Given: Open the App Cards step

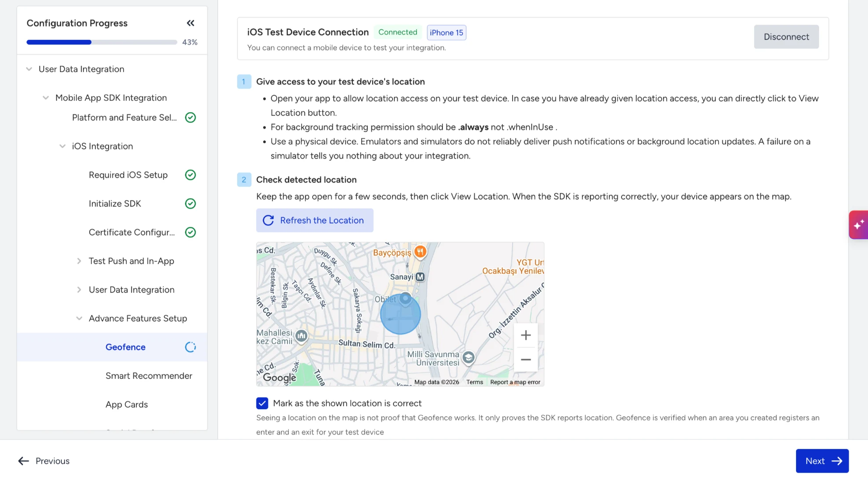Looking at the screenshot, I should [x=127, y=404].
